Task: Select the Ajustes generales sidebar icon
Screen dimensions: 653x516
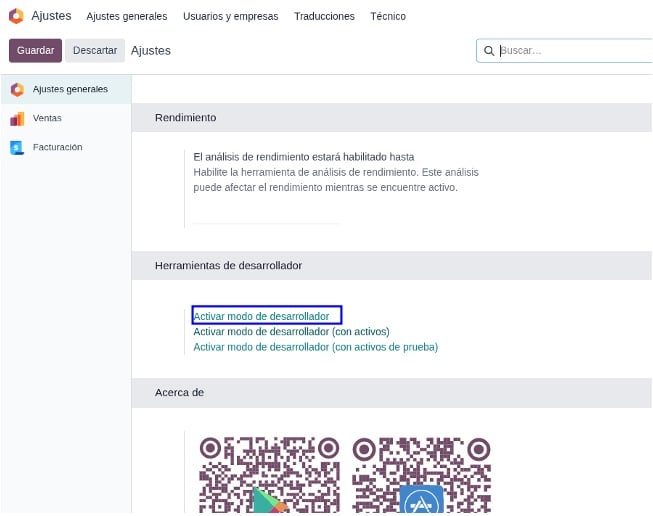Action: click(17, 90)
